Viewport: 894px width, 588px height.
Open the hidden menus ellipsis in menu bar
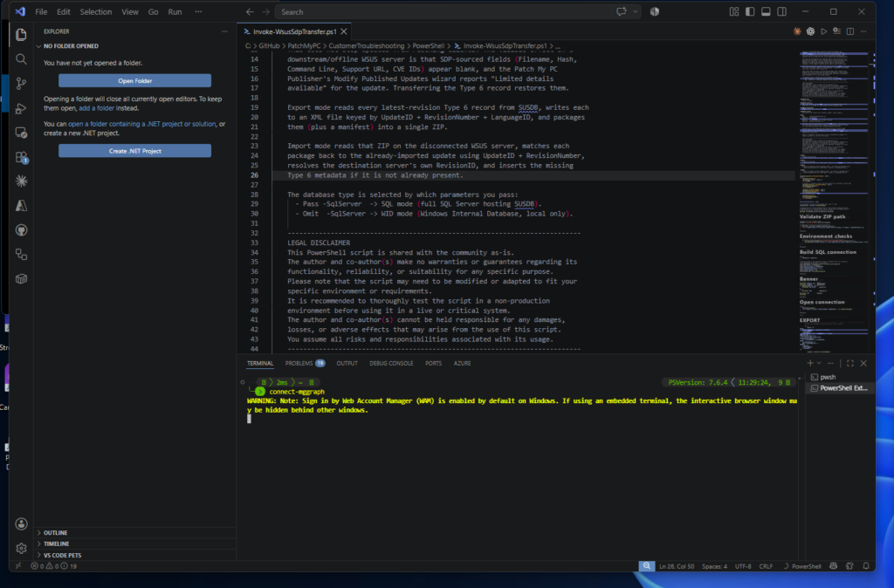pyautogui.click(x=198, y=11)
